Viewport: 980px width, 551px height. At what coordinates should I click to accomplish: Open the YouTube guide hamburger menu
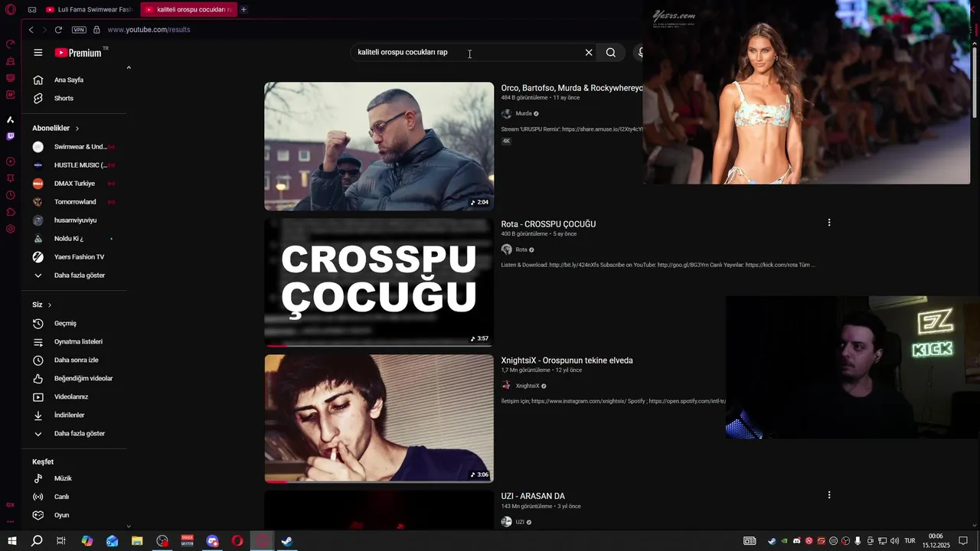pyautogui.click(x=38, y=53)
